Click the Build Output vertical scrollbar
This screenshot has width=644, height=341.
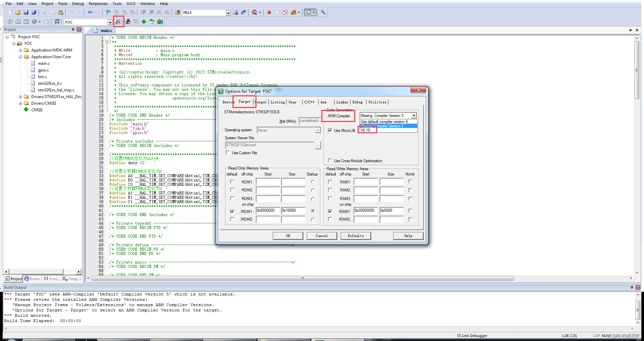[x=638, y=310]
